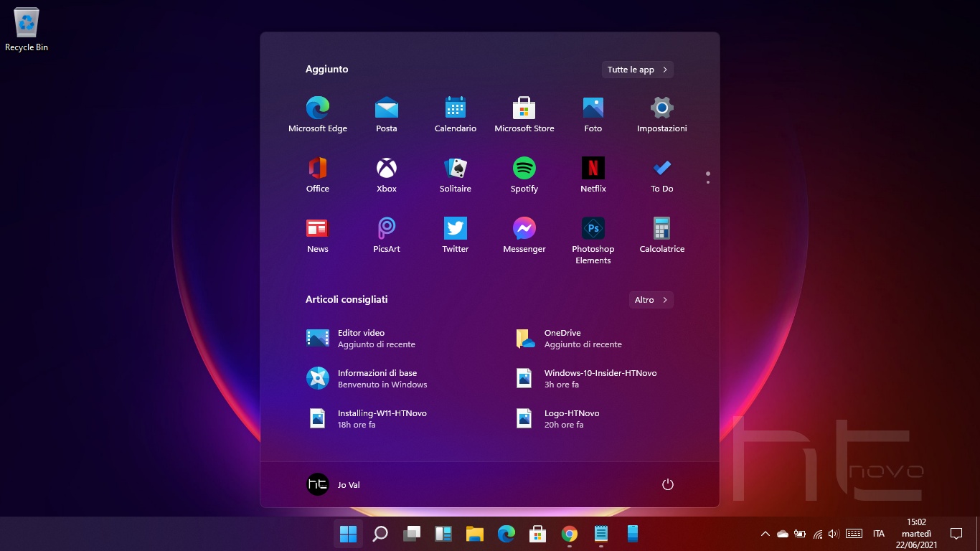The image size is (980, 551).
Task: Open the To Do app
Action: 662,175
